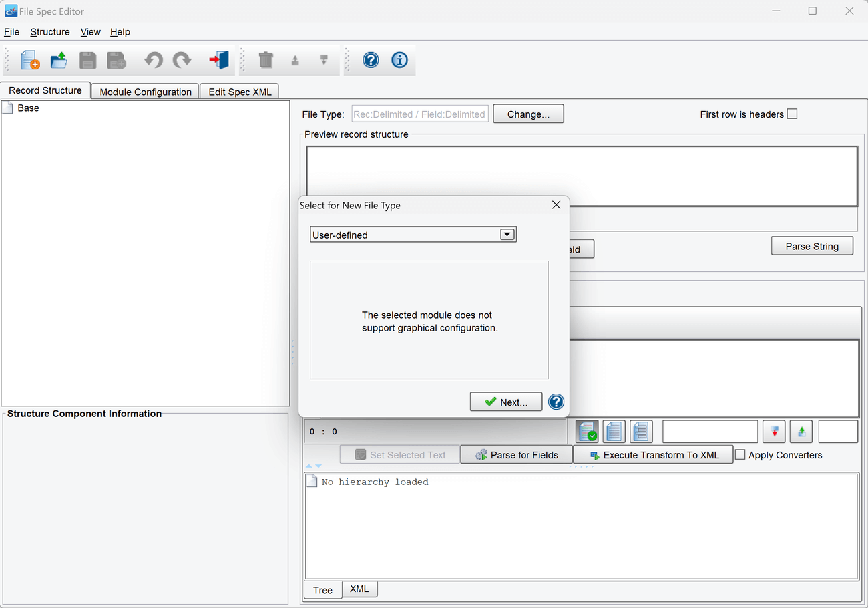
Task: Select the XML tab at bottom
Action: pos(359,589)
